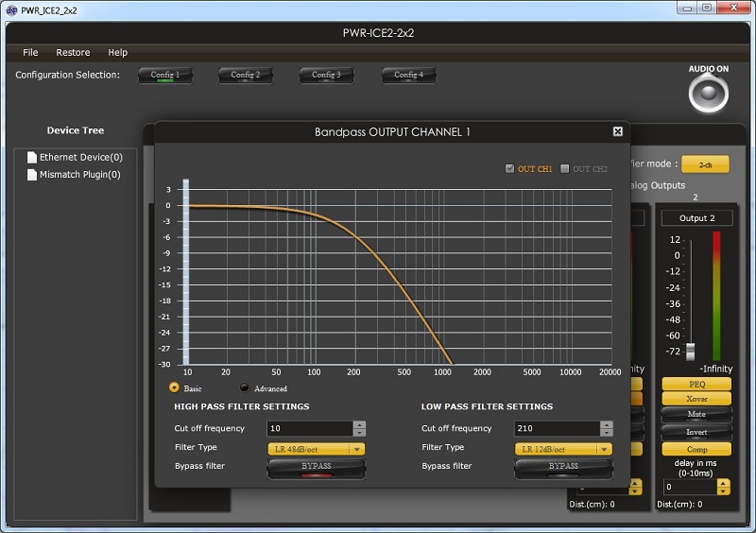Click the AUDIO ON speaker icon
This screenshot has height=533, width=756.
tap(707, 94)
